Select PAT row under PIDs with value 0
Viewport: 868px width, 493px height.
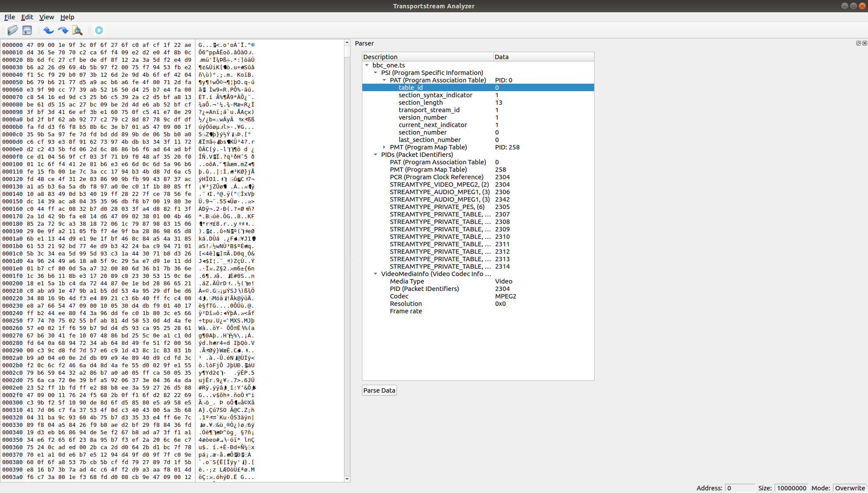click(x=478, y=162)
